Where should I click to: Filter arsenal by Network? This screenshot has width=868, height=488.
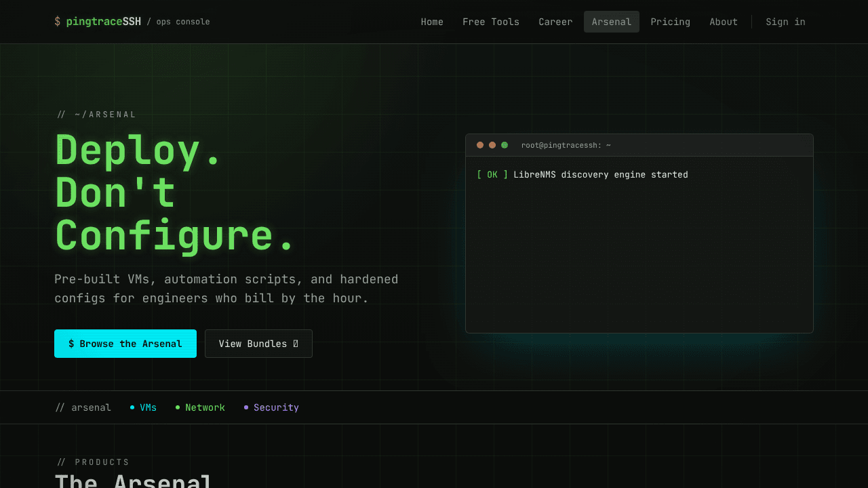[200, 407]
